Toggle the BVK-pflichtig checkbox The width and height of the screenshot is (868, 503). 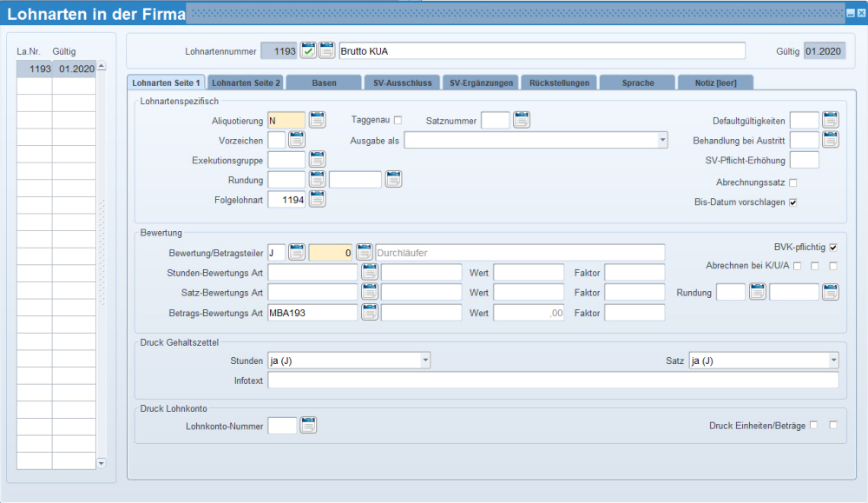click(x=833, y=247)
